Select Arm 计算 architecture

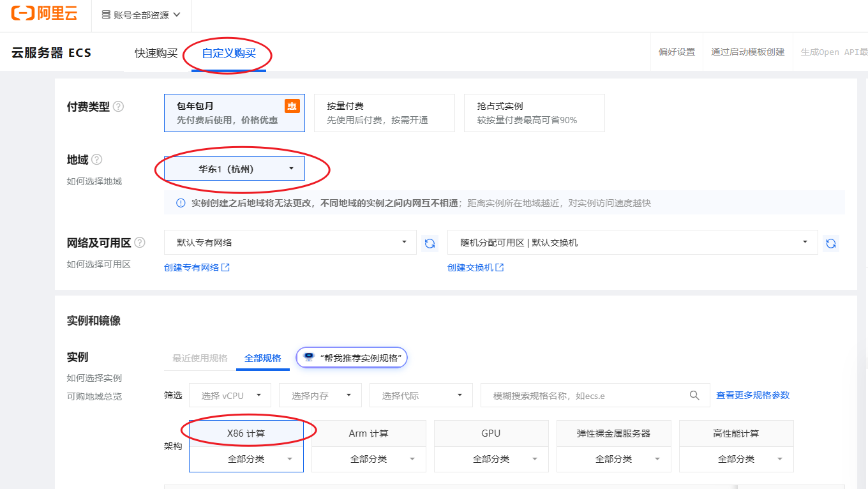coord(369,433)
